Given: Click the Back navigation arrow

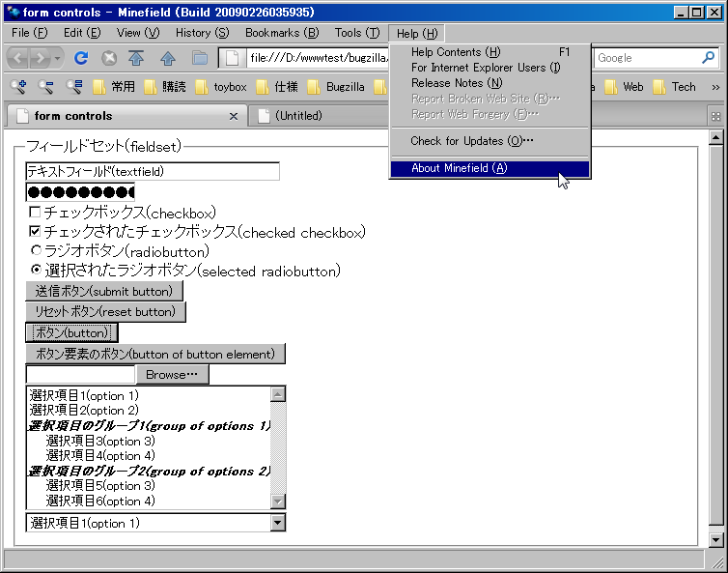Looking at the screenshot, I should [19, 58].
